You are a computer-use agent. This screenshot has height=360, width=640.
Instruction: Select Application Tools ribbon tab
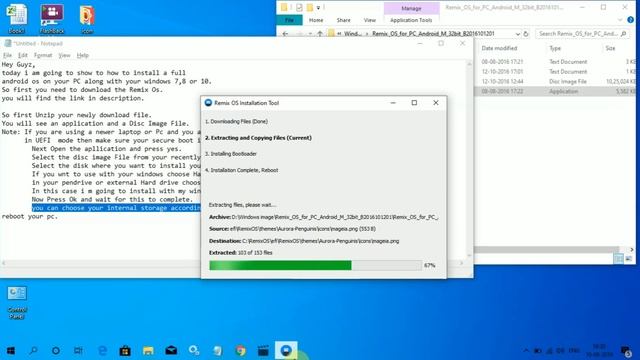click(411, 20)
